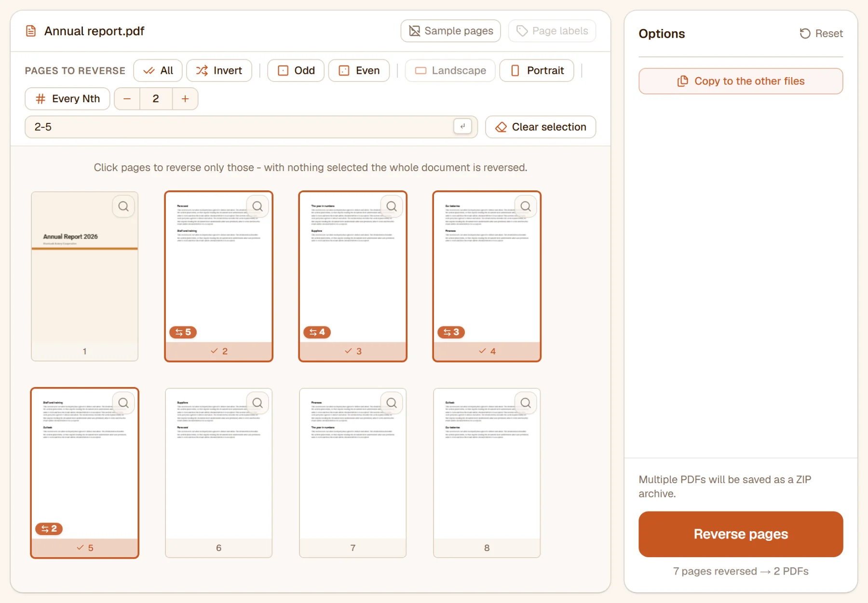
Task: Decrease the Every Nth value
Action: (x=127, y=99)
